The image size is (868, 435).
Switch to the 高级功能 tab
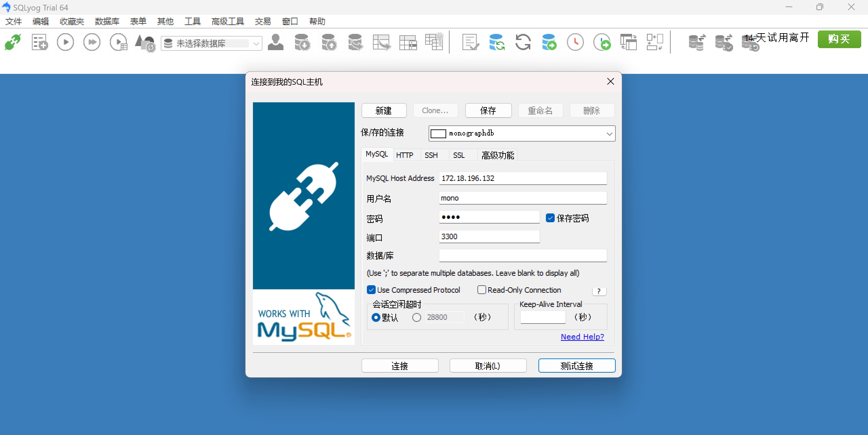point(498,155)
